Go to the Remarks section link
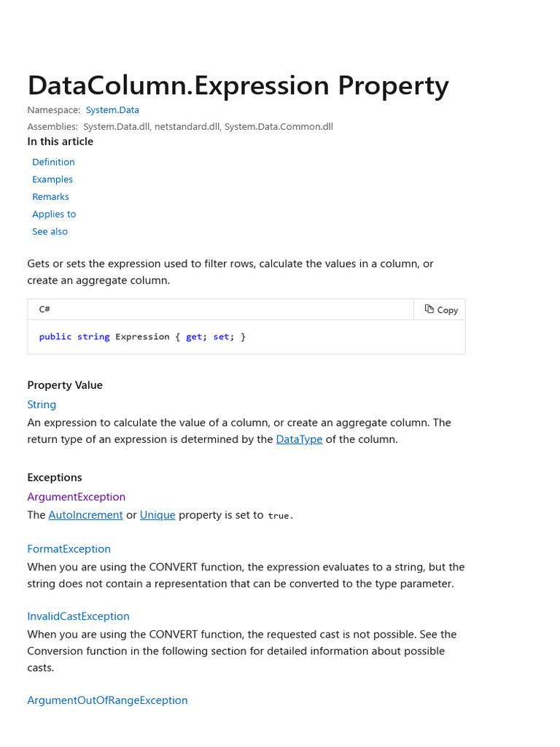 [50, 197]
